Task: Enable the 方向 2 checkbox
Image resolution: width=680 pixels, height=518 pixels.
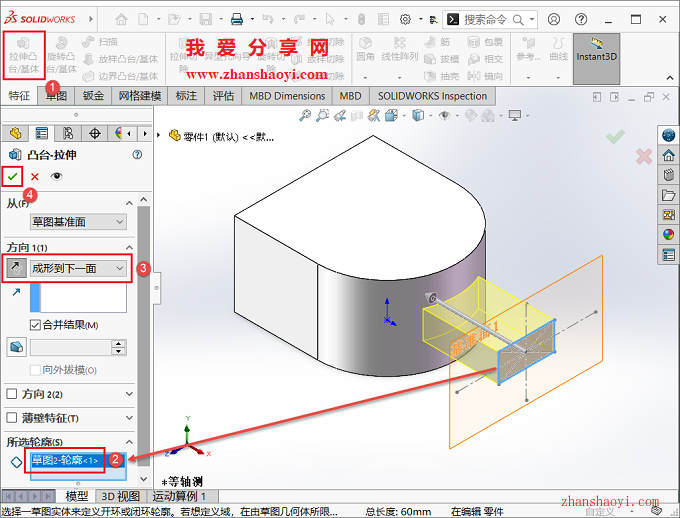Action: [x=12, y=394]
